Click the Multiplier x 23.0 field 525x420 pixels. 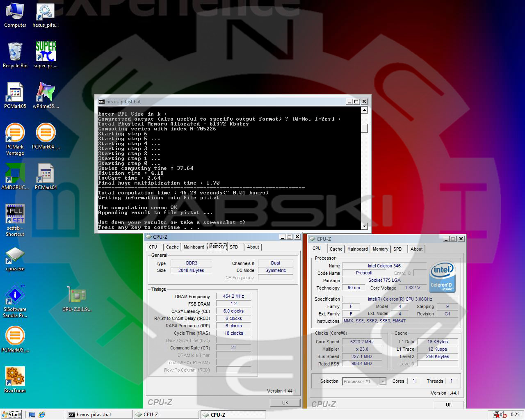click(x=362, y=349)
